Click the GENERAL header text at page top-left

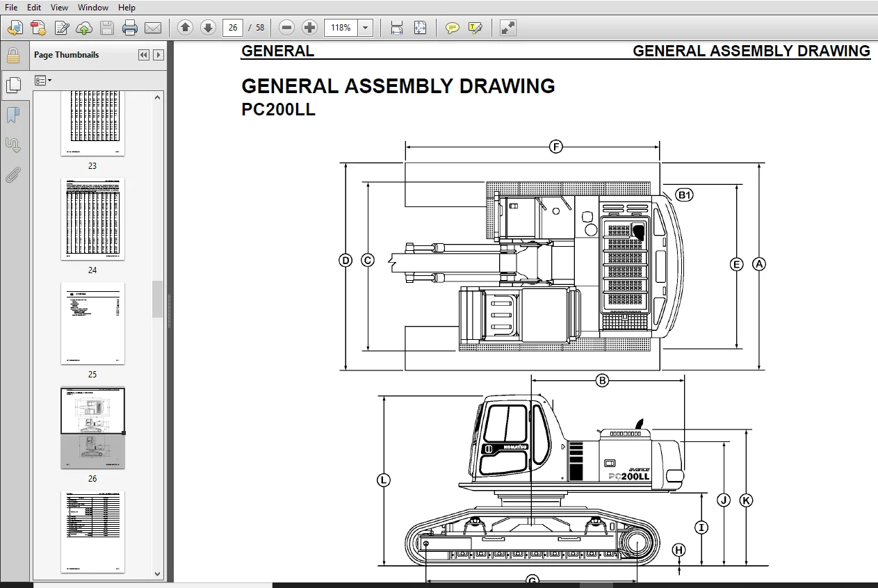[277, 51]
